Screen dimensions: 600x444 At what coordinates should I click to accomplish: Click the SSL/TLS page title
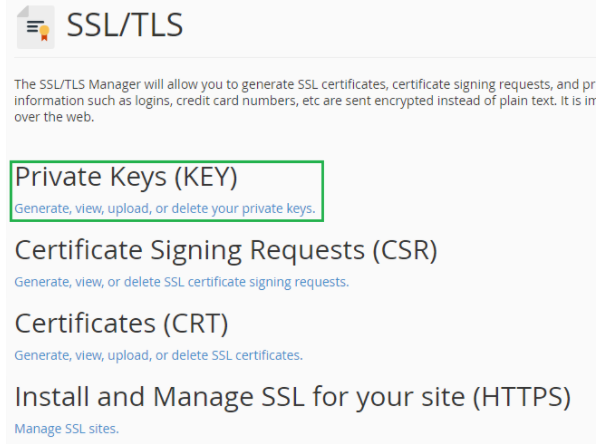[x=125, y=26]
